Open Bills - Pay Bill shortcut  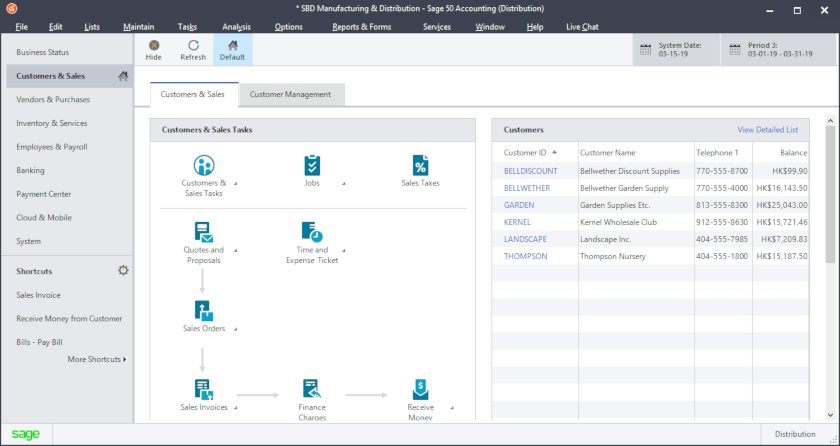(x=40, y=342)
